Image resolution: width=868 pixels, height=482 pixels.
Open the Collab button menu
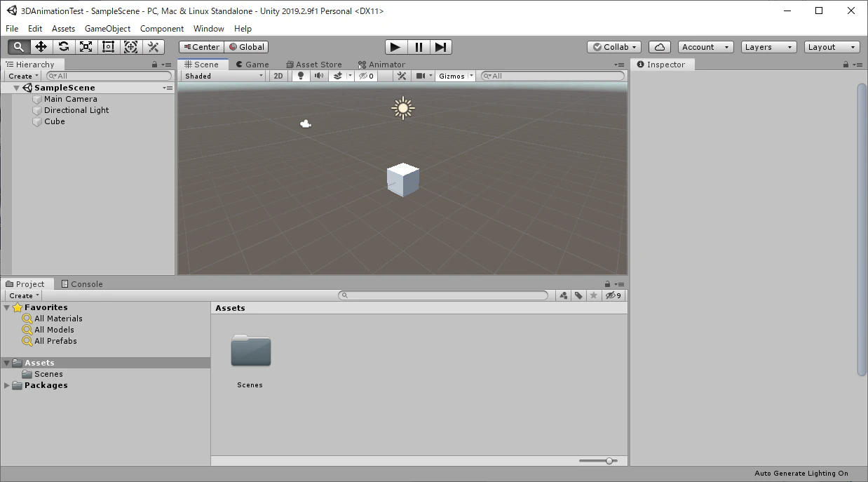pyautogui.click(x=614, y=47)
